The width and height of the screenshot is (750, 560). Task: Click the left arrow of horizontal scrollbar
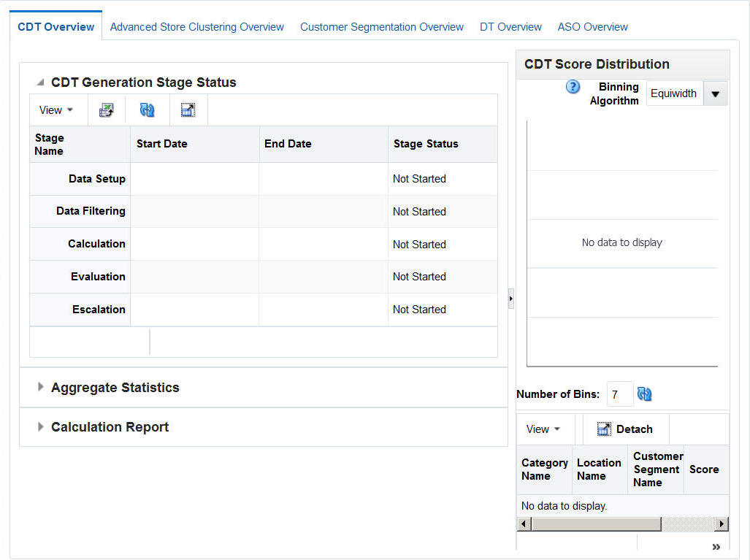(524, 524)
